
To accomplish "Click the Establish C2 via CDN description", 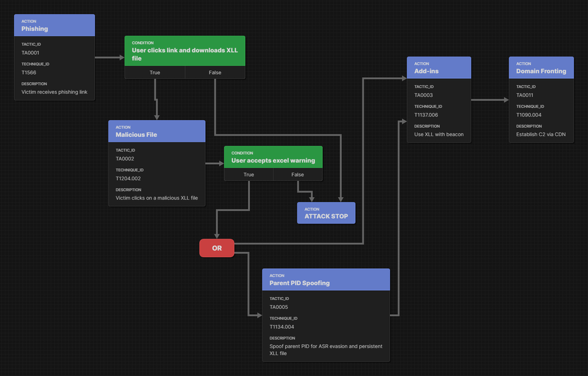I will pos(541,134).
